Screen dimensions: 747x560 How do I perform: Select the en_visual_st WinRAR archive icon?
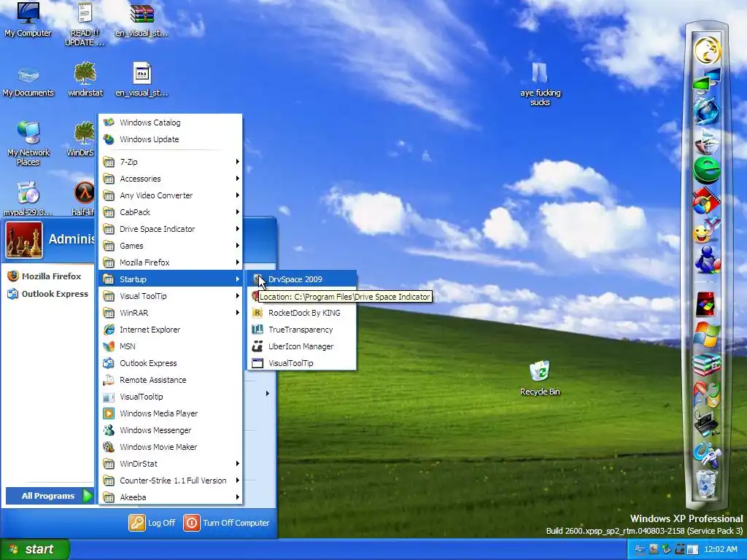coord(142,19)
